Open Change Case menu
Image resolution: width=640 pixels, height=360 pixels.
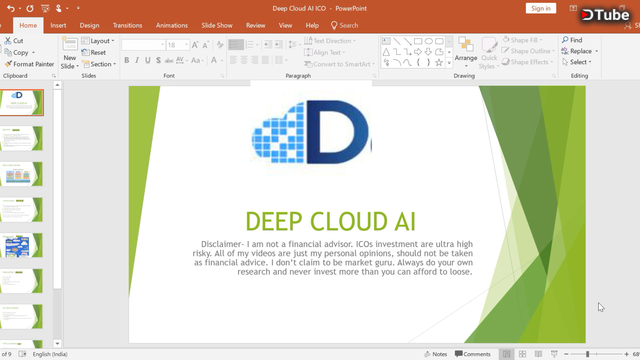[x=197, y=60]
